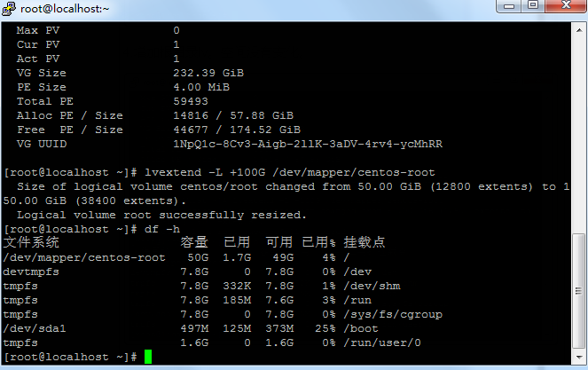This screenshot has height=370, width=588.
Task: Click the 'VG UUID' label
Action: click(42, 144)
